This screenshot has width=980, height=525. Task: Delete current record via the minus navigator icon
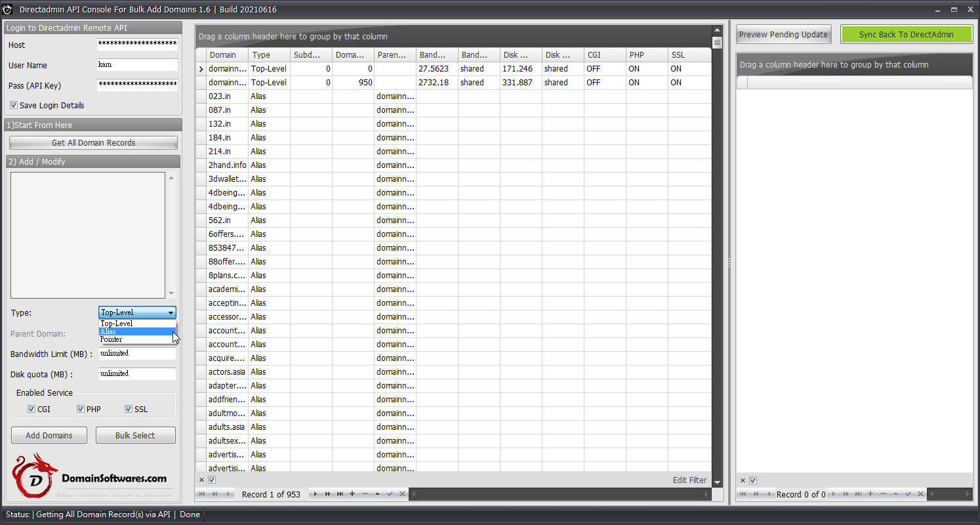click(365, 494)
